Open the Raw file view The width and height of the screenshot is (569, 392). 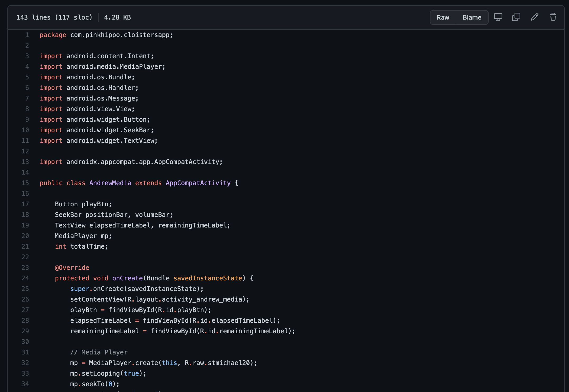click(x=443, y=17)
